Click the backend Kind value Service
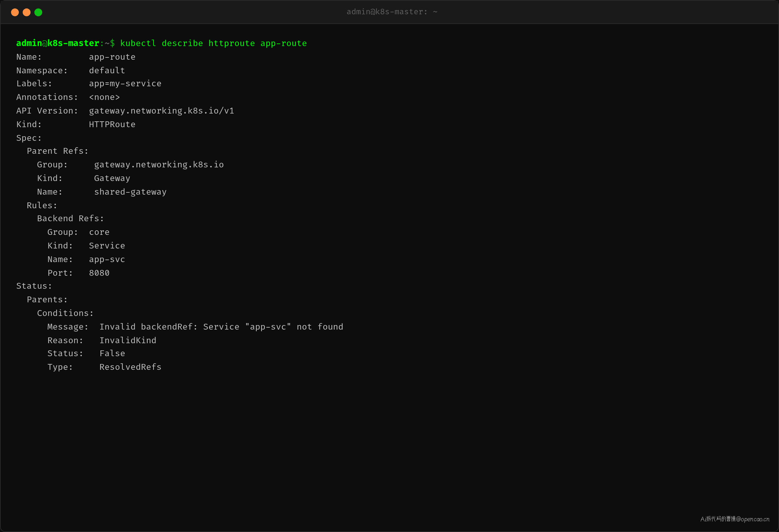 click(x=107, y=246)
